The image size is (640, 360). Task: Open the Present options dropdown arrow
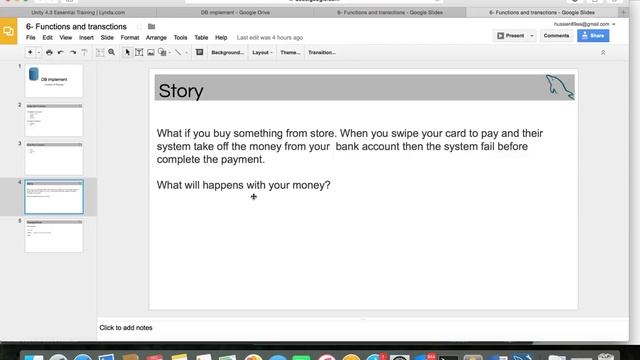tap(532, 36)
